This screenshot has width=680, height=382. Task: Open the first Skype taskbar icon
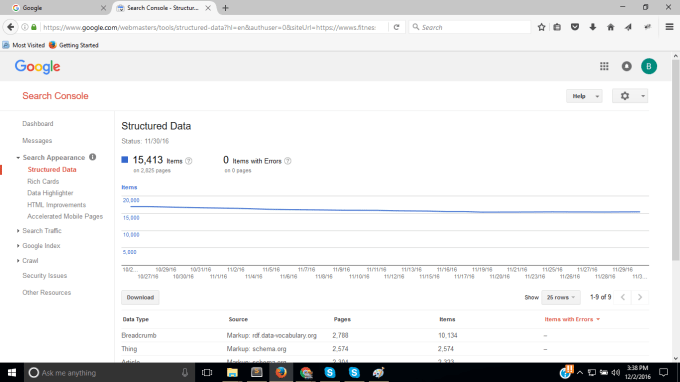pos(330,372)
